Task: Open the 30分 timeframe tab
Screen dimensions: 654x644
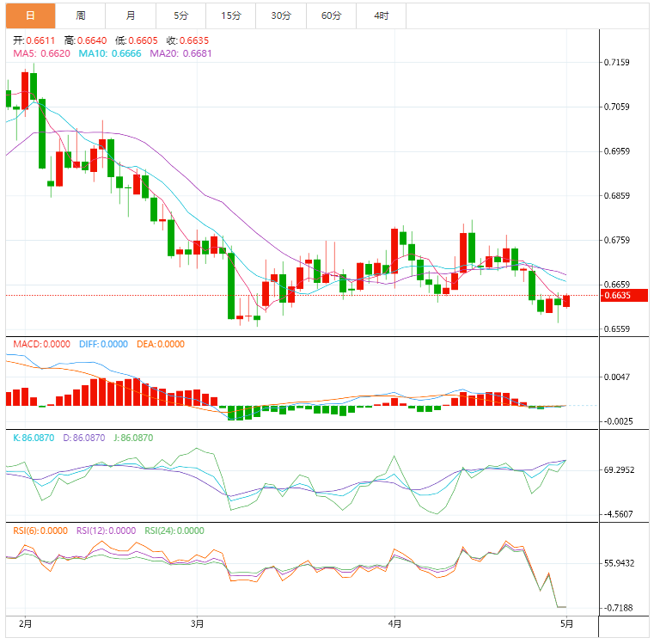Action: [x=281, y=15]
